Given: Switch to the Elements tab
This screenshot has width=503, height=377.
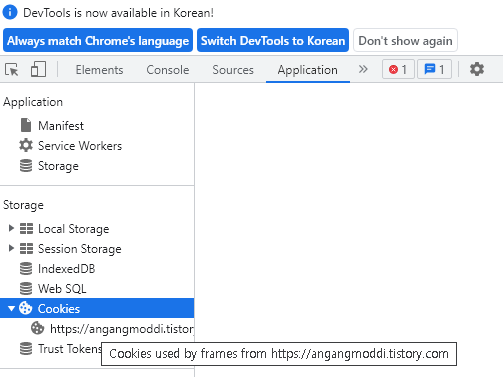Looking at the screenshot, I should 99,70.
